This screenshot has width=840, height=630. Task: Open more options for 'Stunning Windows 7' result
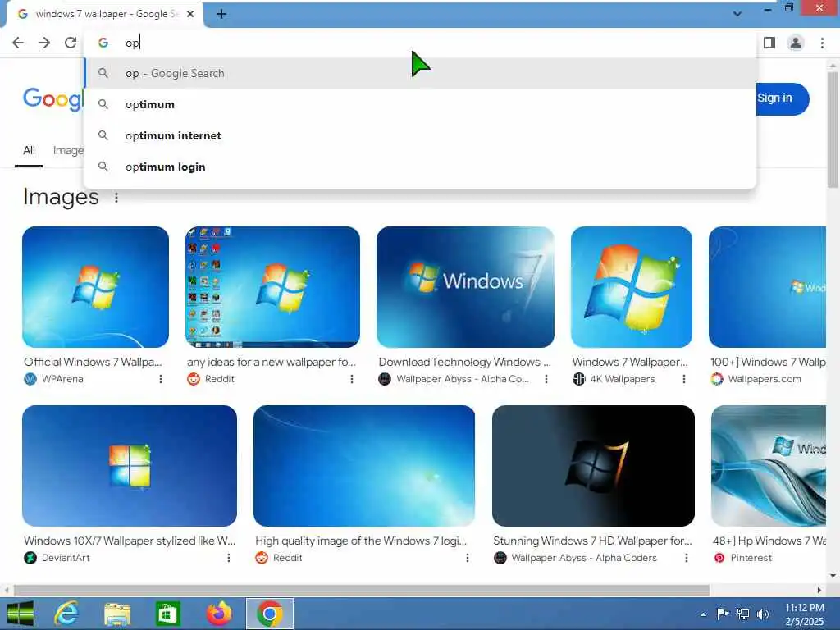click(687, 558)
